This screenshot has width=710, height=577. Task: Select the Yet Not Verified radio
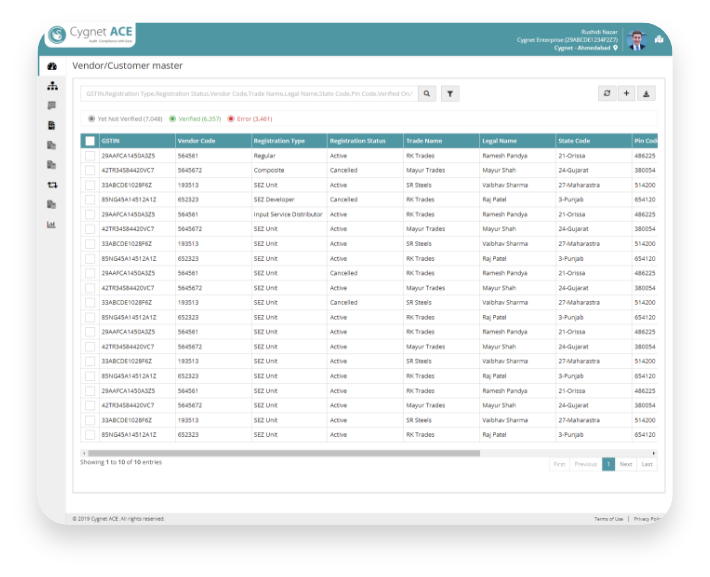[x=91, y=119]
